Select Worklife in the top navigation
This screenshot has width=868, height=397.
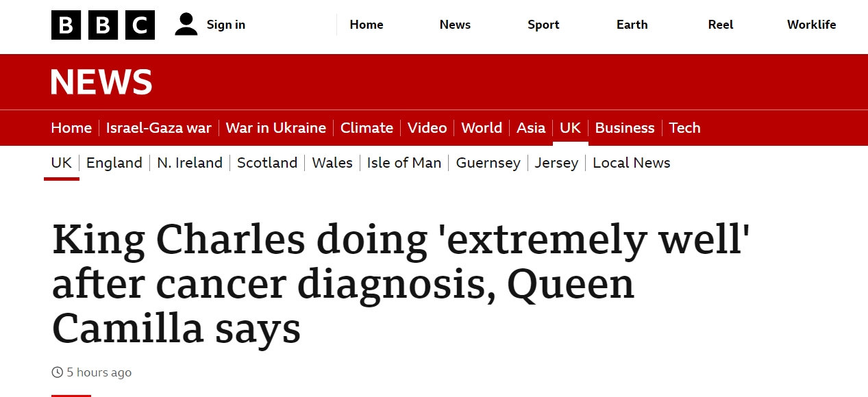pyautogui.click(x=811, y=25)
